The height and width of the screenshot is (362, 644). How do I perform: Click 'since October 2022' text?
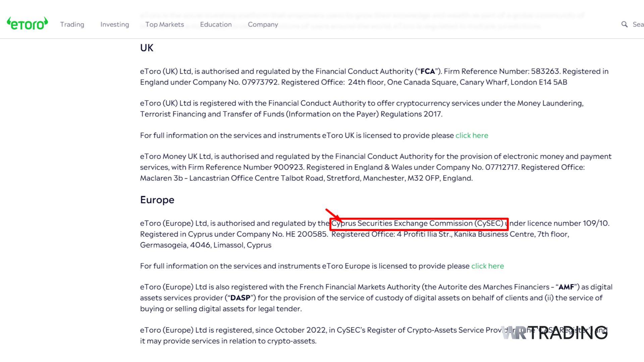[x=290, y=330]
